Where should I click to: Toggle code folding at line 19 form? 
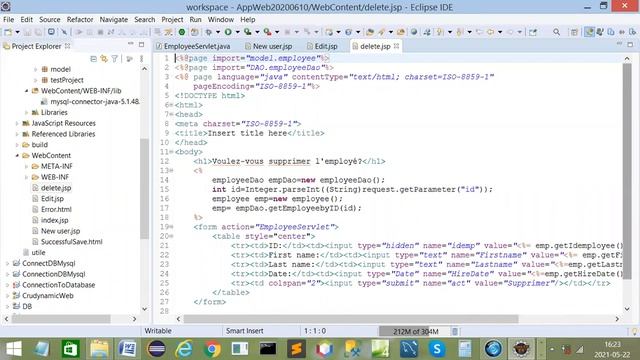pos(171,227)
